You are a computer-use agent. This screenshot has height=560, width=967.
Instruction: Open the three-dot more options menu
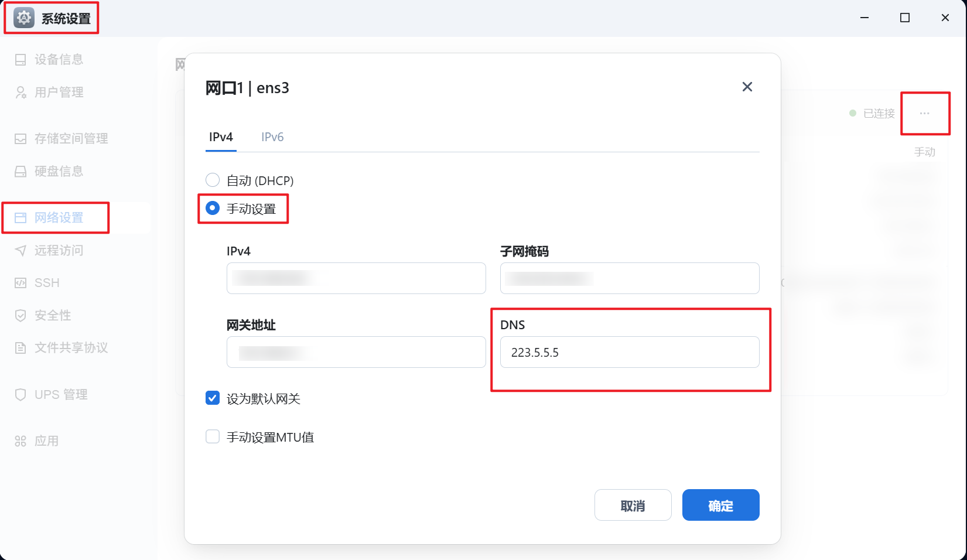[x=924, y=114]
